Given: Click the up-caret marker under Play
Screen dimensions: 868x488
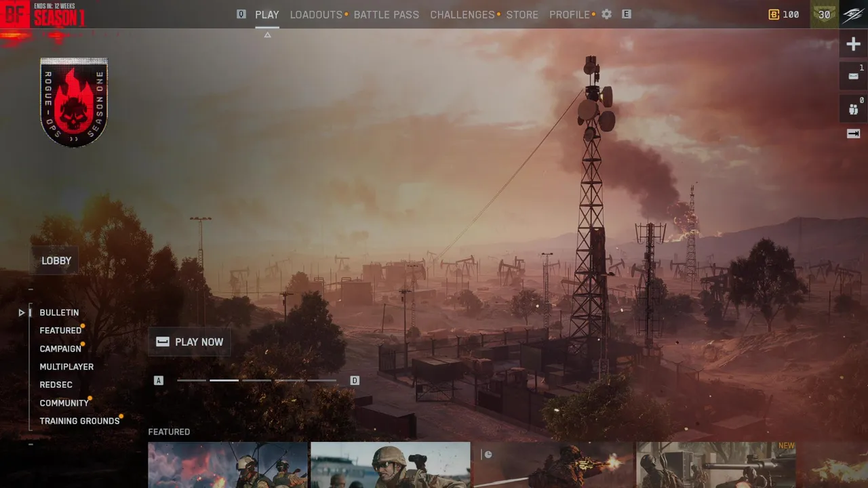Looking at the screenshot, I should click(x=267, y=35).
